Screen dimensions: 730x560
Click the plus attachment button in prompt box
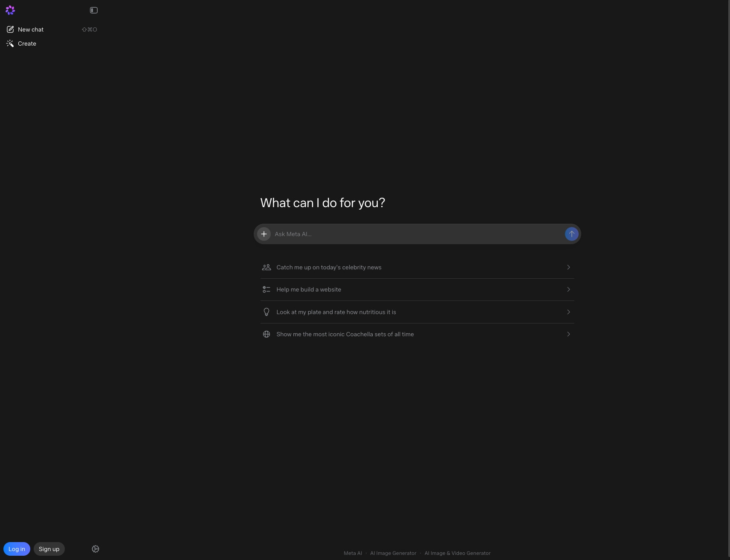click(264, 234)
